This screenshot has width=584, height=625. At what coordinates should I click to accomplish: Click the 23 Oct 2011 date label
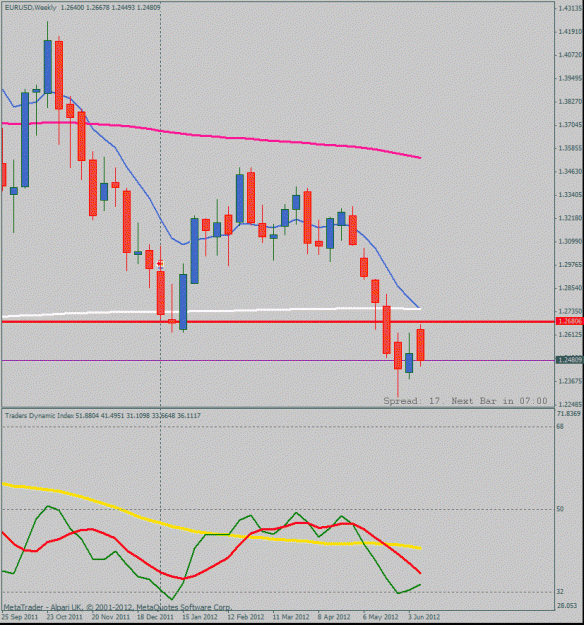(x=65, y=617)
